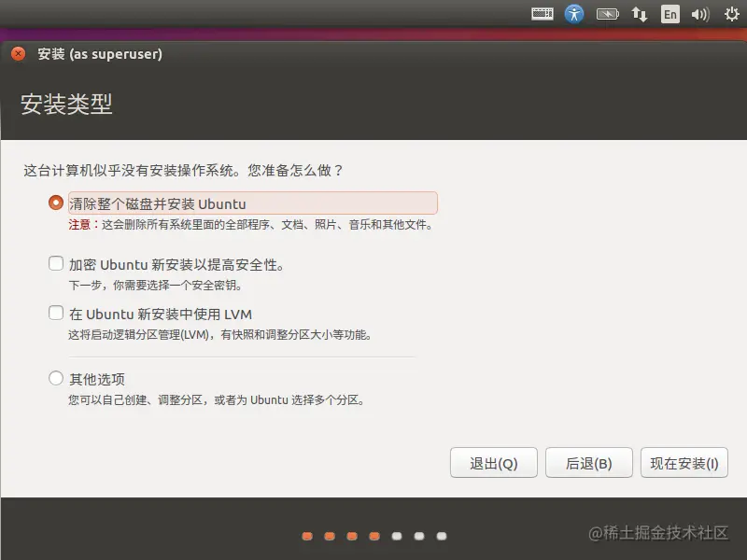Screen dimensions: 747x560
Task: Close the 安装 installer window
Action: coord(18,54)
